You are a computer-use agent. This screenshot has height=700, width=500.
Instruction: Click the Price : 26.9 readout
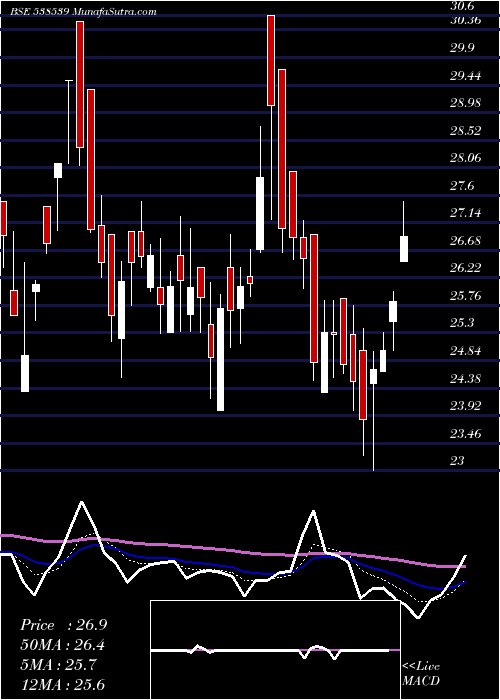pos(63,625)
